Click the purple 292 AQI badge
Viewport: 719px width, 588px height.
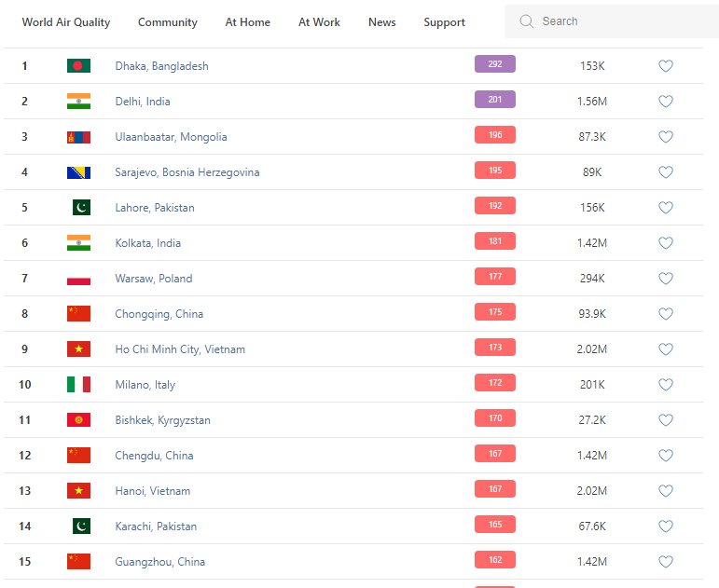pos(494,64)
